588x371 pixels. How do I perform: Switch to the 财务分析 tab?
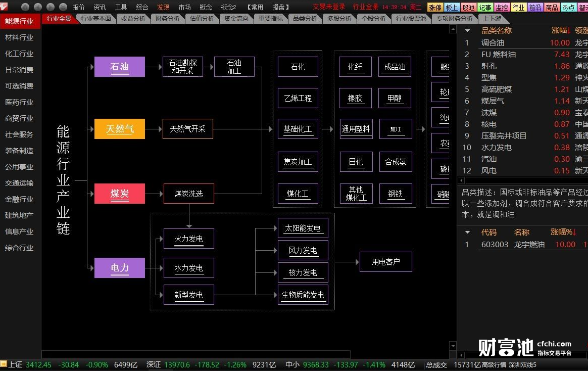[x=167, y=18]
